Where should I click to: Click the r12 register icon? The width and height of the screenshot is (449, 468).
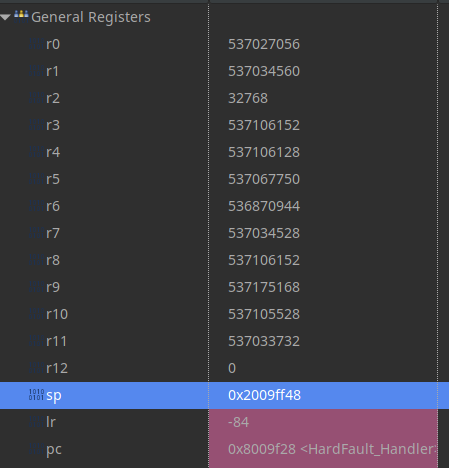tap(36, 368)
